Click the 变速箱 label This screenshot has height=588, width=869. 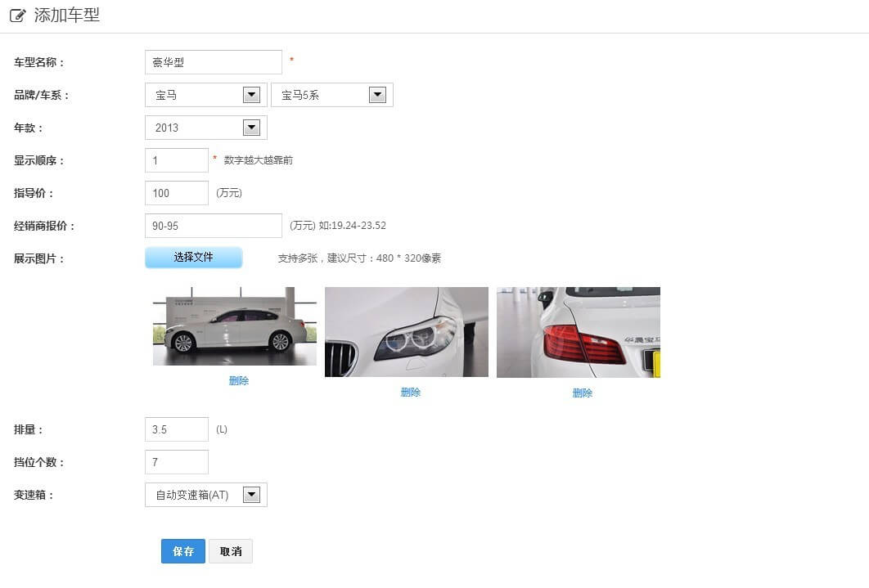coord(34,495)
